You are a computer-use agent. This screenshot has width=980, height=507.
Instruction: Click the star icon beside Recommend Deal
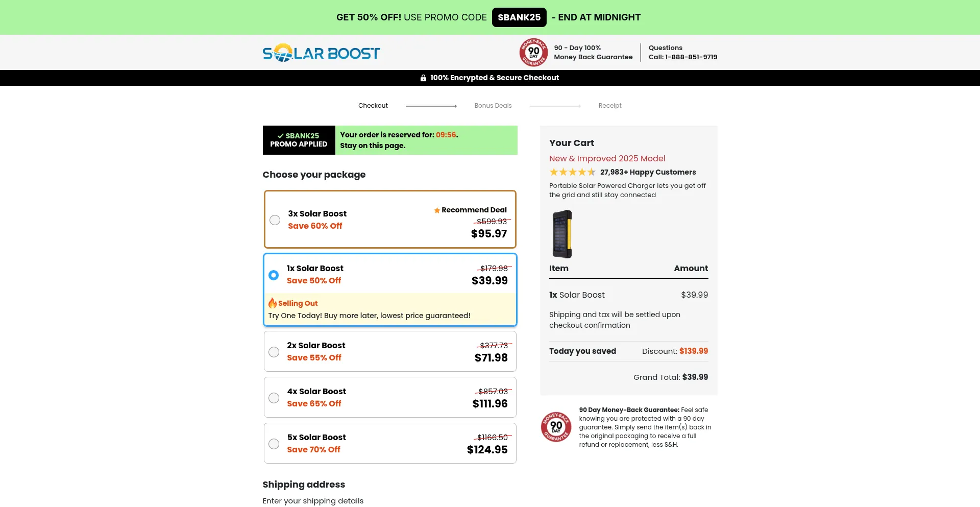click(437, 210)
